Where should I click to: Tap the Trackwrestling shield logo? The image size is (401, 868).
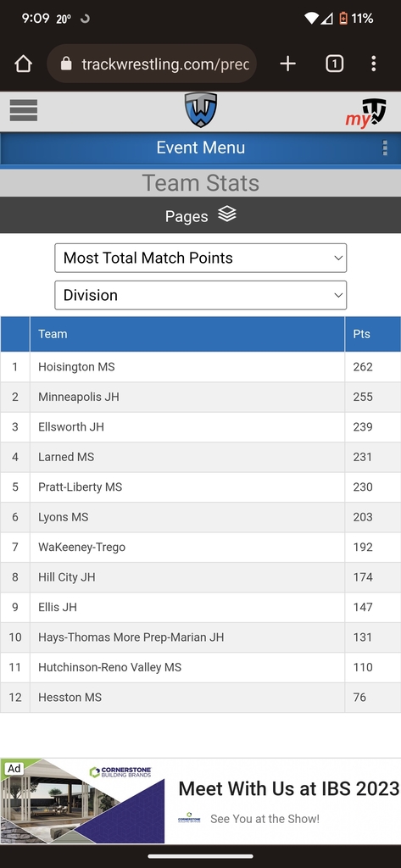click(x=200, y=109)
